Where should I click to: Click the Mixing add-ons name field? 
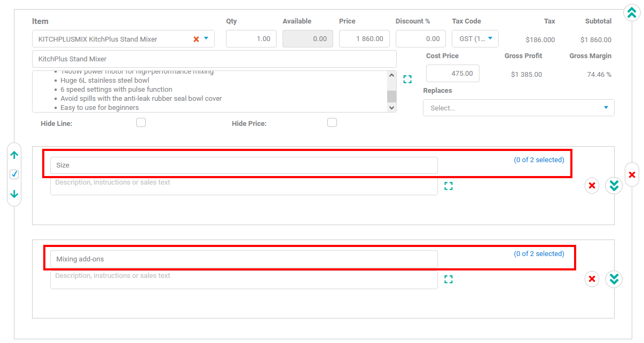coord(244,259)
